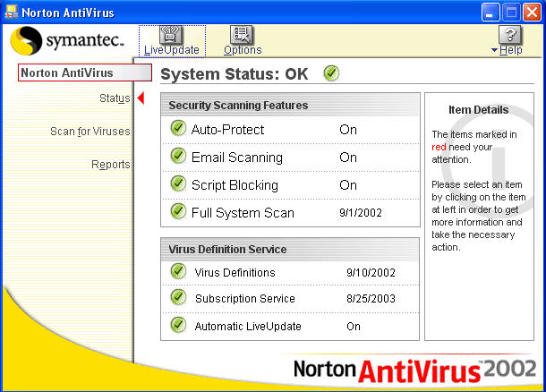Click the Symantec logo
The width and height of the screenshot is (546, 392).
pyautogui.click(x=66, y=41)
